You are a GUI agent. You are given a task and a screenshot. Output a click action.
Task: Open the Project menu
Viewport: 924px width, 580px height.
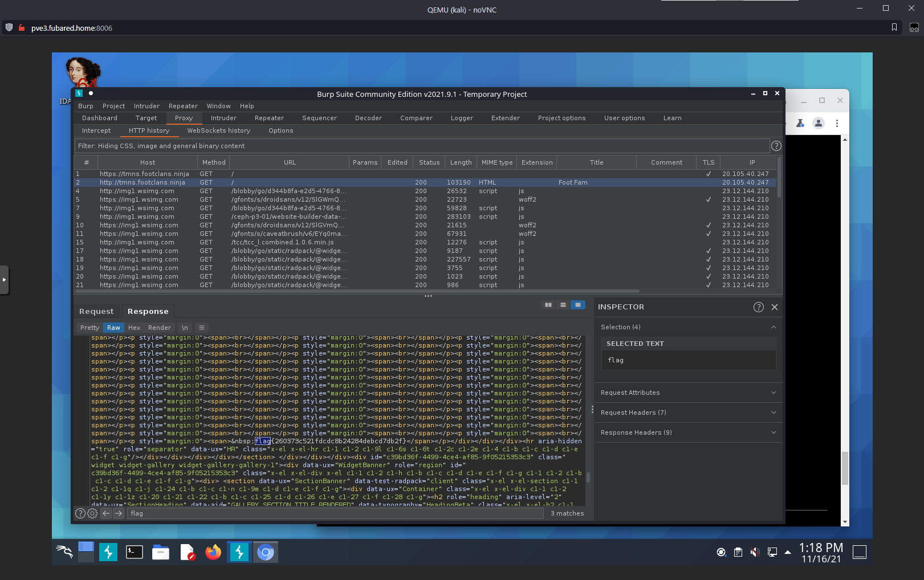click(113, 106)
